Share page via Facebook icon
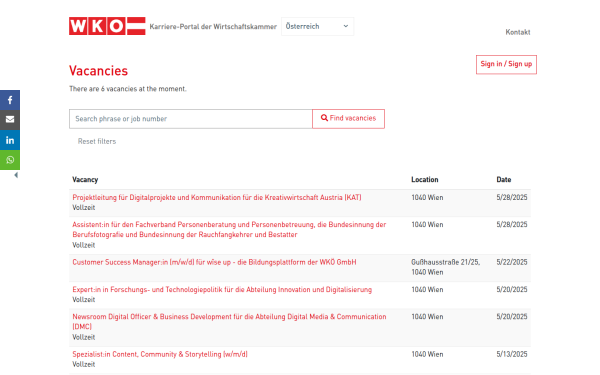The width and height of the screenshot is (600, 375). (10, 100)
